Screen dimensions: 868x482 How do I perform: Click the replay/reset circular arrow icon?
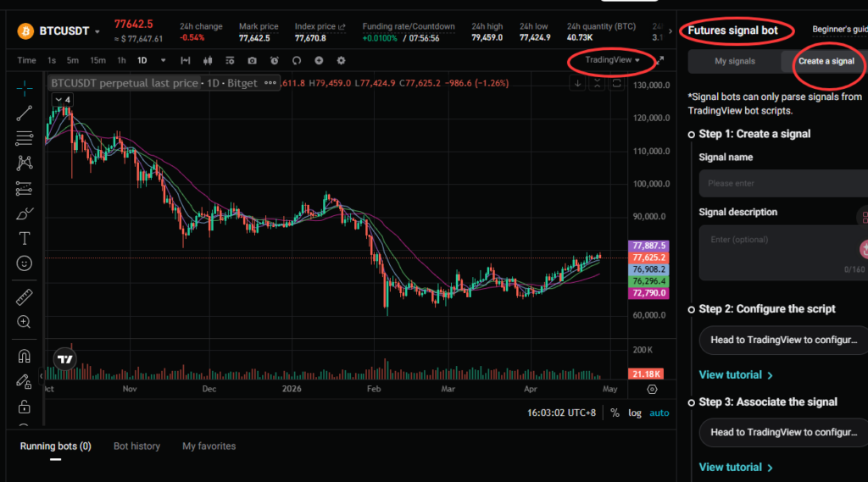[x=297, y=60]
